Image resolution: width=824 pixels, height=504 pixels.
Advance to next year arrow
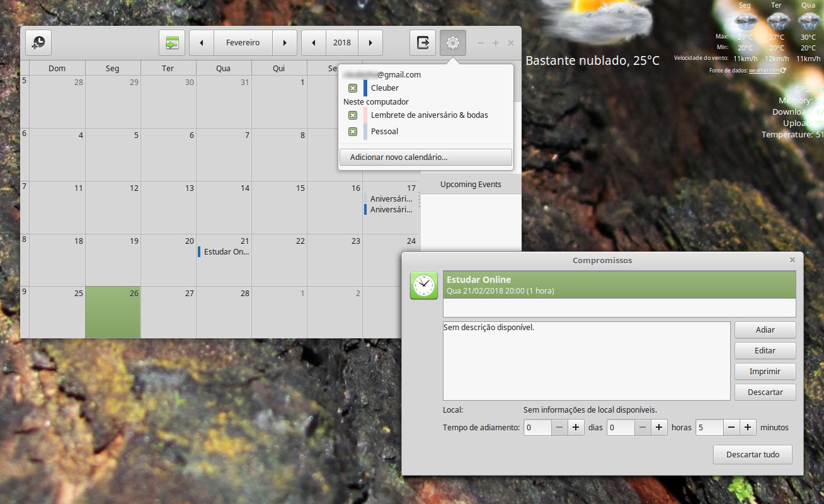pos(370,43)
